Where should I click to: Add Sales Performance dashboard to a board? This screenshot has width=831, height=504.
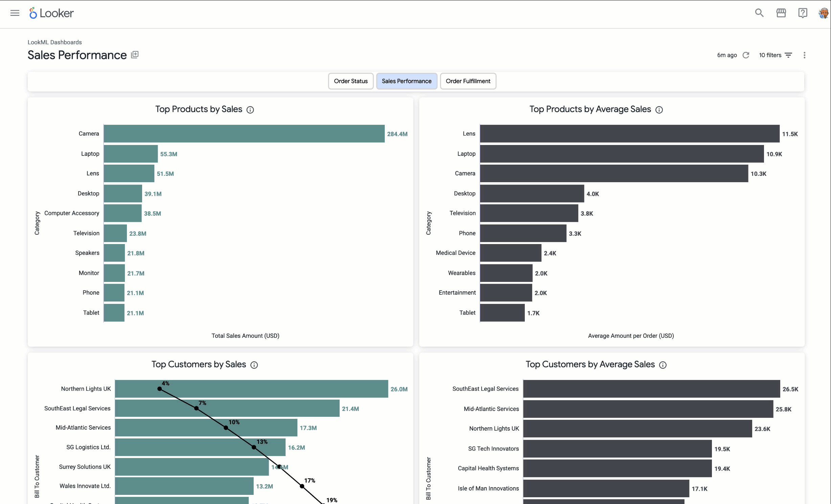point(135,55)
